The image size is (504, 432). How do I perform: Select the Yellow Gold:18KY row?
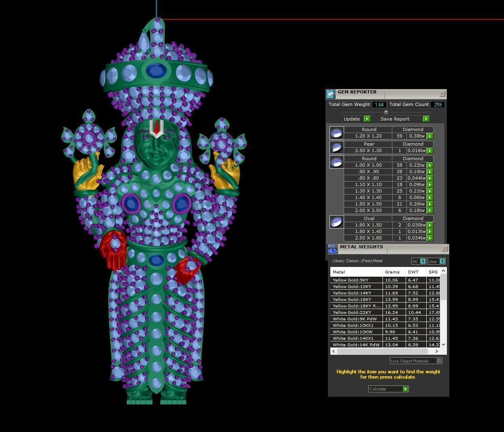coord(385,300)
